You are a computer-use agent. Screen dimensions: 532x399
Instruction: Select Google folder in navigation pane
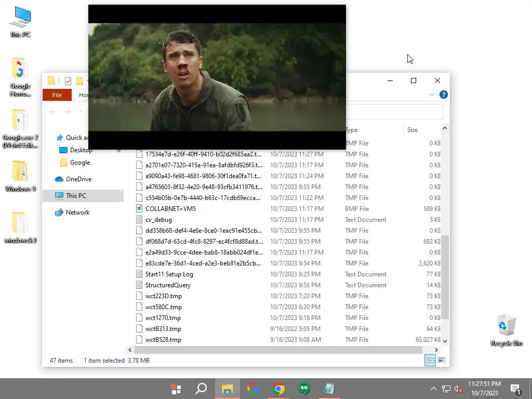(x=75, y=163)
